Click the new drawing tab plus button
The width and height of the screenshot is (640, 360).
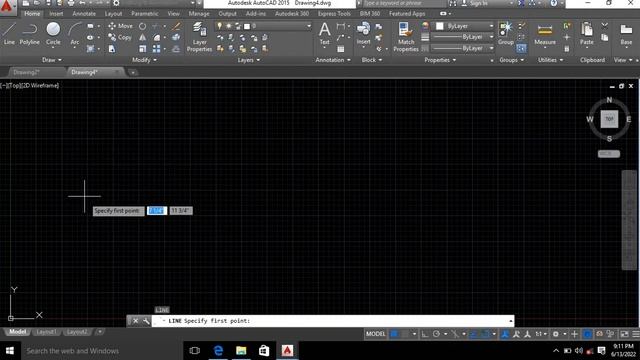point(133,73)
